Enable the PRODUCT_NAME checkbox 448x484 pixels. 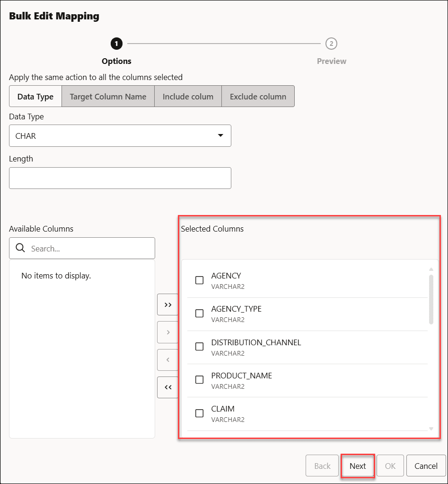point(200,380)
